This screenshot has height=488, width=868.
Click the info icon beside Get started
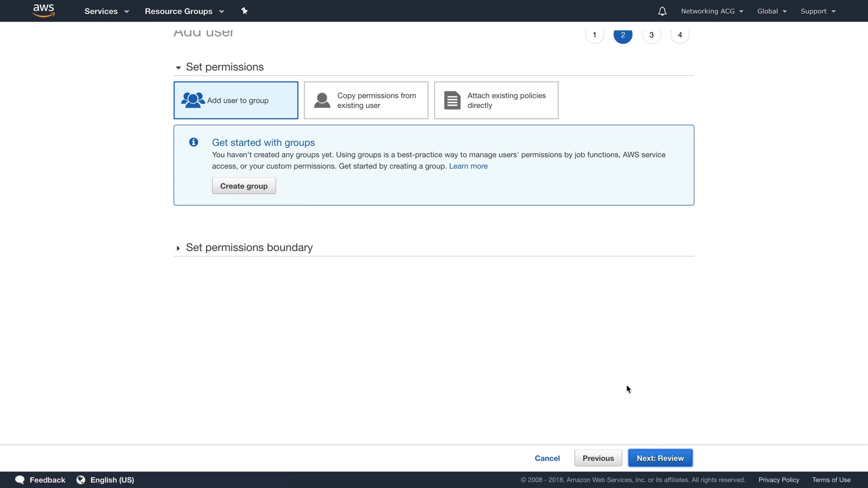[193, 142]
